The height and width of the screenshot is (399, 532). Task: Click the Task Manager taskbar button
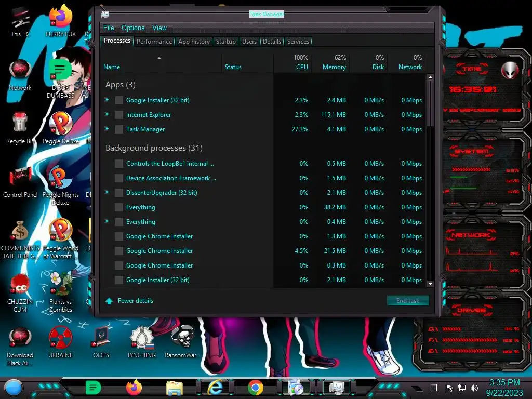(337, 388)
